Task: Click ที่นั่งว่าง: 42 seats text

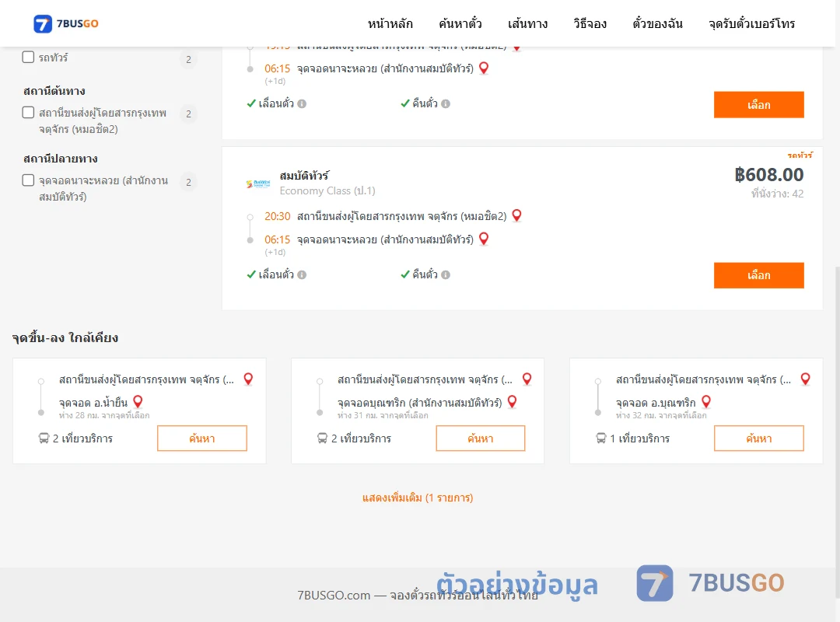Action: 777,194
